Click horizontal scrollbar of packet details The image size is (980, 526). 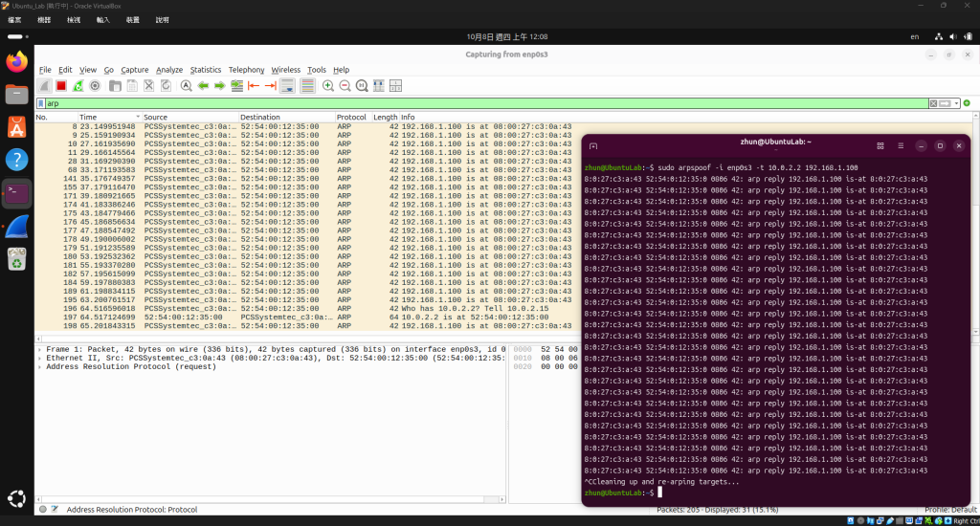(x=270, y=500)
